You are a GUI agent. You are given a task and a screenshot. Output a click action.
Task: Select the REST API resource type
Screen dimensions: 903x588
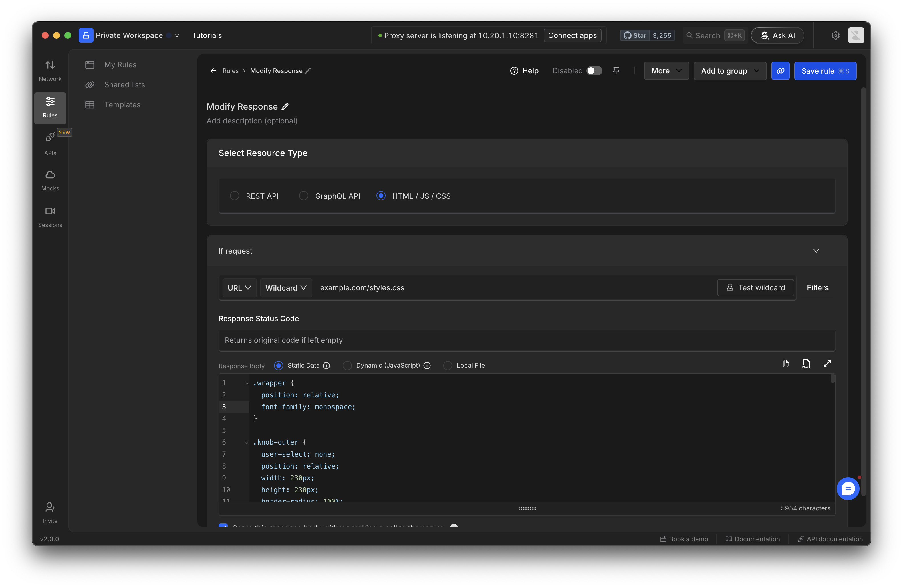pyautogui.click(x=235, y=196)
